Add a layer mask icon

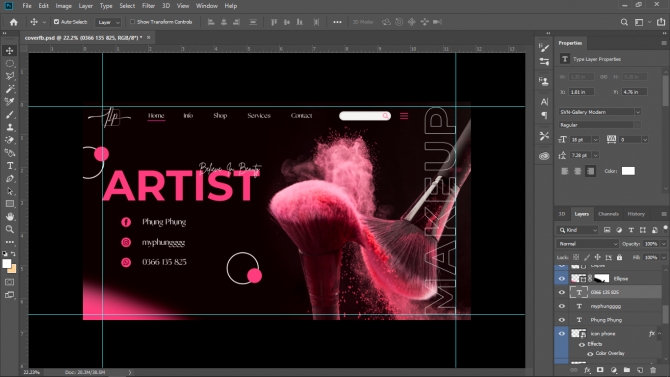click(600, 370)
